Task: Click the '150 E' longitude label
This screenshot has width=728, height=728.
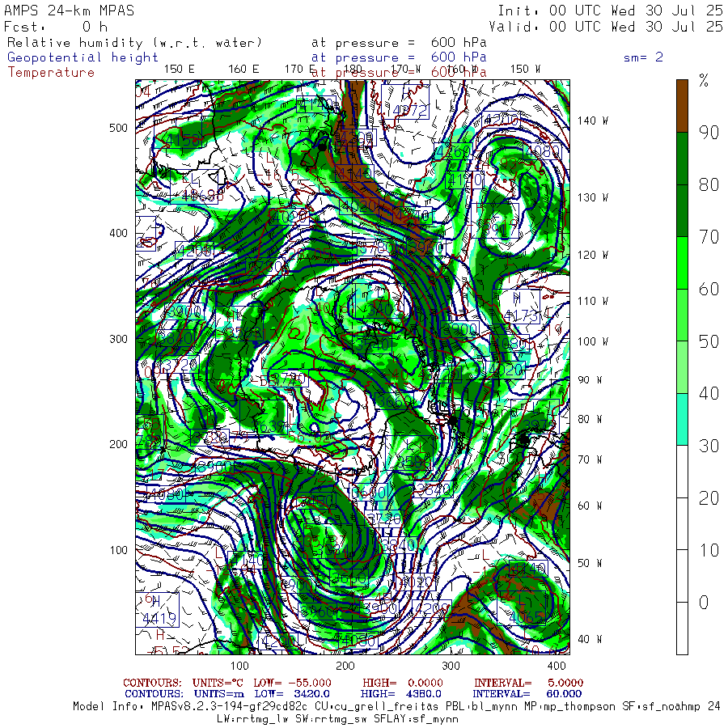Action: coord(180,70)
